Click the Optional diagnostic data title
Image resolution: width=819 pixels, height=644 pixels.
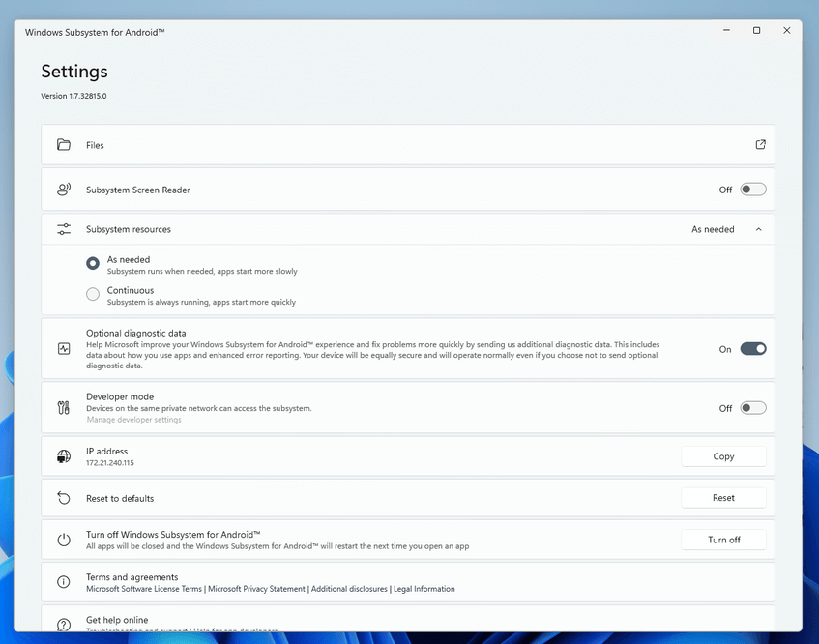click(135, 333)
